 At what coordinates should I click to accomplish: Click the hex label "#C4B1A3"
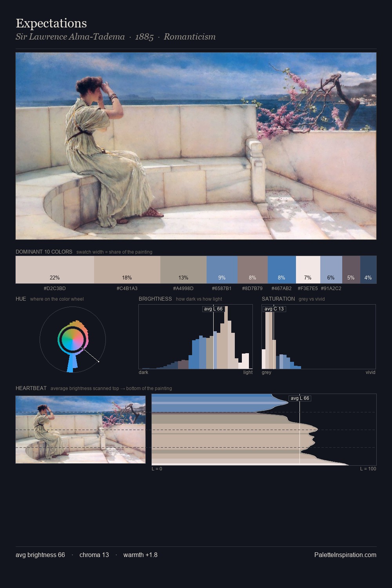[127, 289]
